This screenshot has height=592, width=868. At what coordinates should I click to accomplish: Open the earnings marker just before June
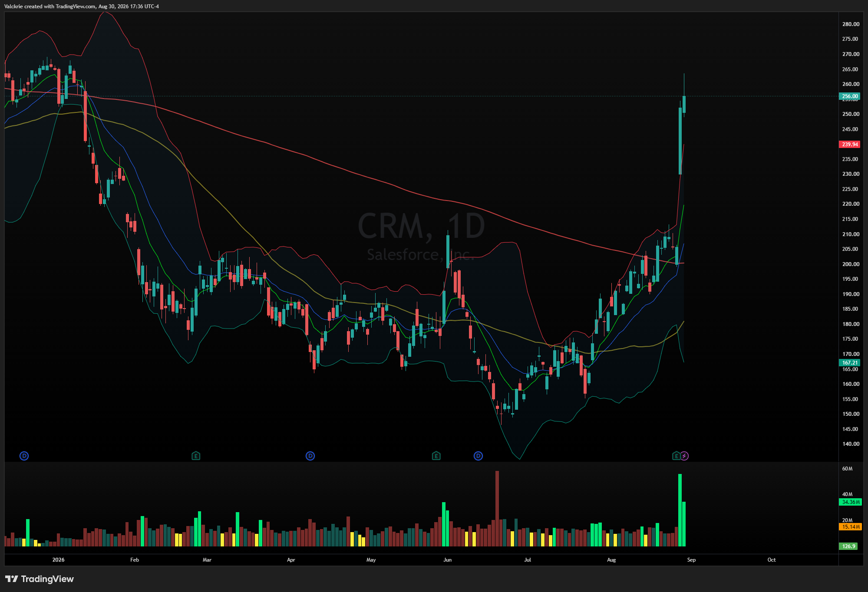click(x=436, y=456)
